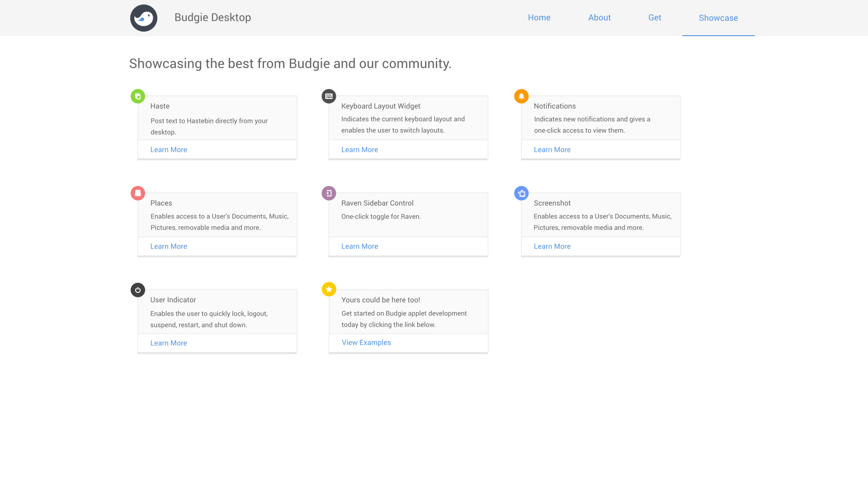Image resolution: width=868 pixels, height=488 pixels.
Task: Click 'Post text to Hastebin' description
Action: click(209, 127)
